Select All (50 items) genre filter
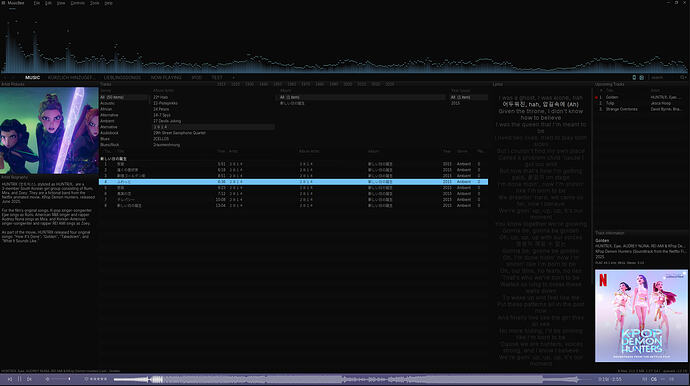This screenshot has width=690, height=386. click(x=124, y=97)
